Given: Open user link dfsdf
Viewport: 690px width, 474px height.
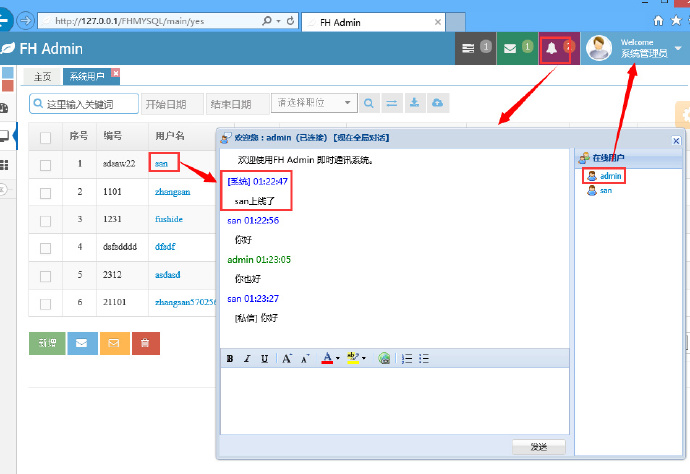Looking at the screenshot, I should [165, 247].
